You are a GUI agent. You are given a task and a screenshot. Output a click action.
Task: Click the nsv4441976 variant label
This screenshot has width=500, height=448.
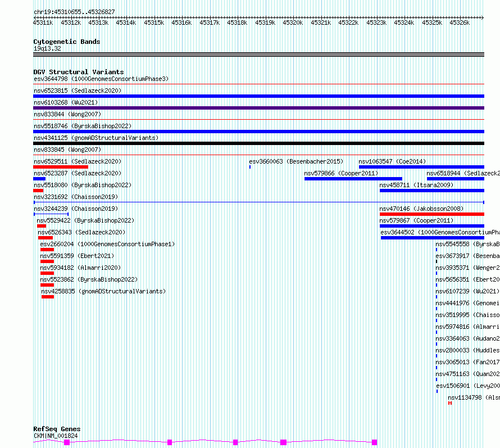click(468, 303)
